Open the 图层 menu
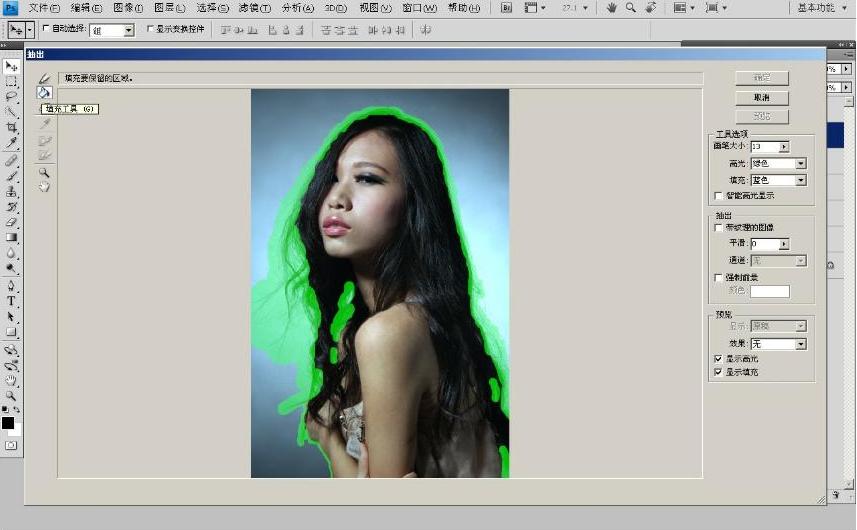The width and height of the screenshot is (857, 530). [x=169, y=8]
